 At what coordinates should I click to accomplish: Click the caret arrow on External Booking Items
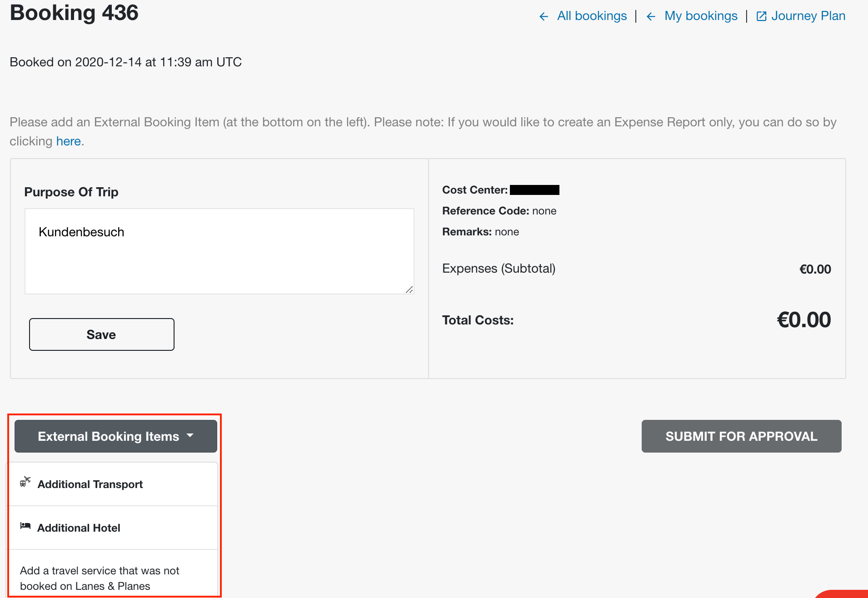tap(190, 436)
